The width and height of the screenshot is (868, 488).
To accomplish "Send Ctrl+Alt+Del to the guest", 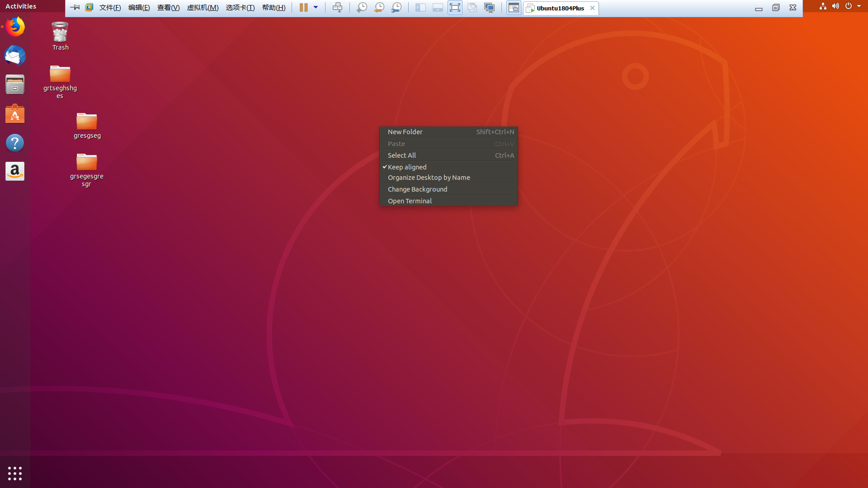I will click(338, 7).
